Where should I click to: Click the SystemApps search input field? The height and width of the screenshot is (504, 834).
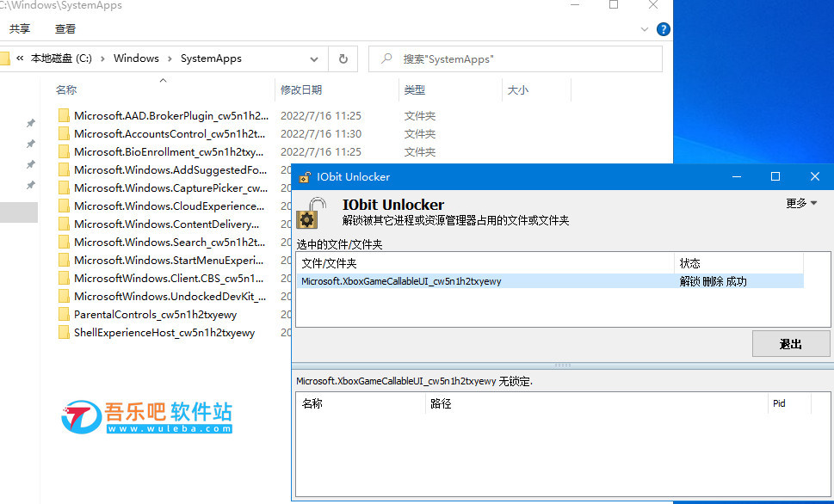[x=525, y=58]
